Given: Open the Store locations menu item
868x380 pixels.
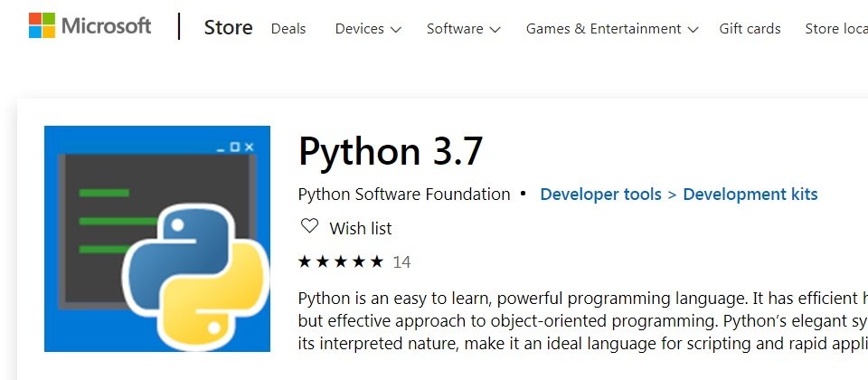Looking at the screenshot, I should pyautogui.click(x=835, y=29).
